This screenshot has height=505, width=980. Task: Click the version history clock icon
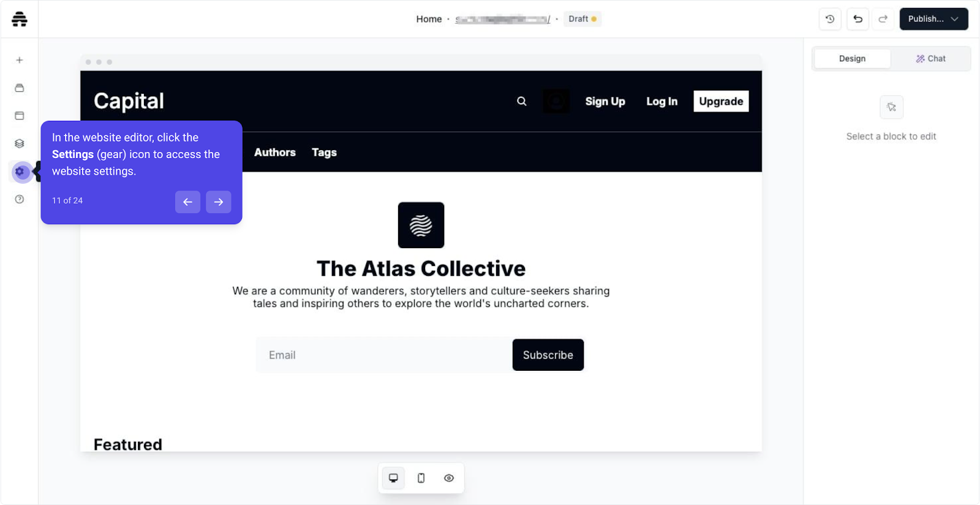pos(830,19)
